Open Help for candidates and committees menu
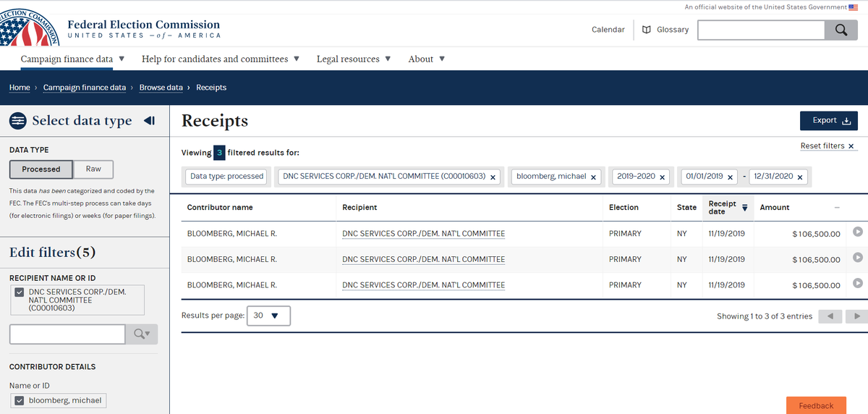 [x=221, y=59]
